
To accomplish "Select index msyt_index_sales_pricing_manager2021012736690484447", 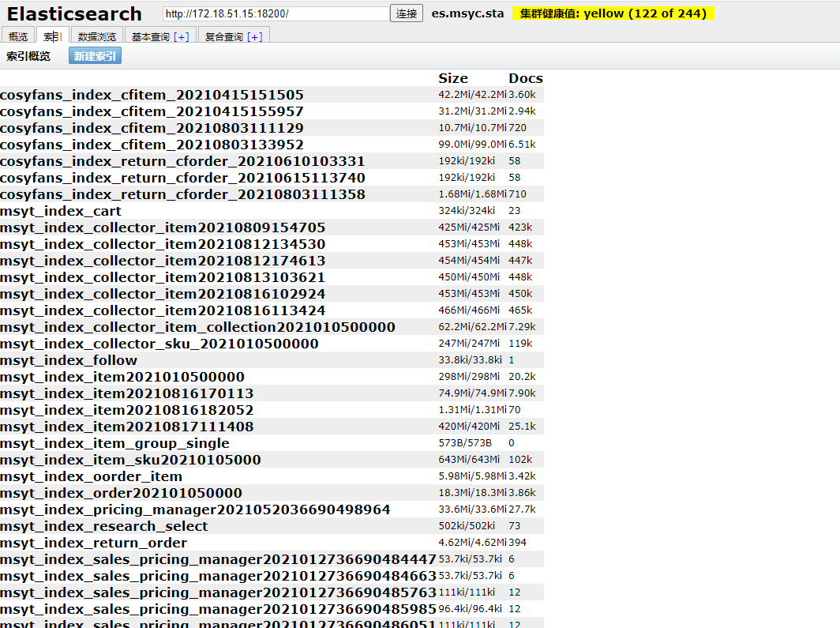I will (x=218, y=560).
